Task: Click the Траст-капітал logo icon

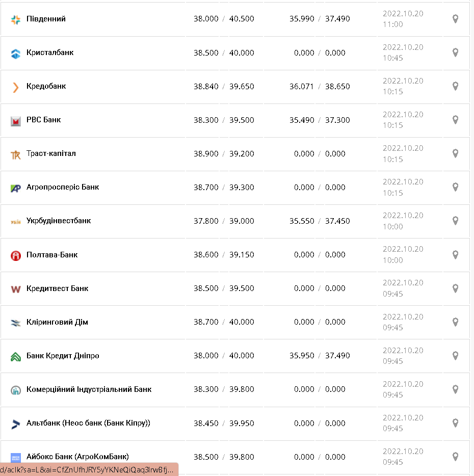Action: 16,154
